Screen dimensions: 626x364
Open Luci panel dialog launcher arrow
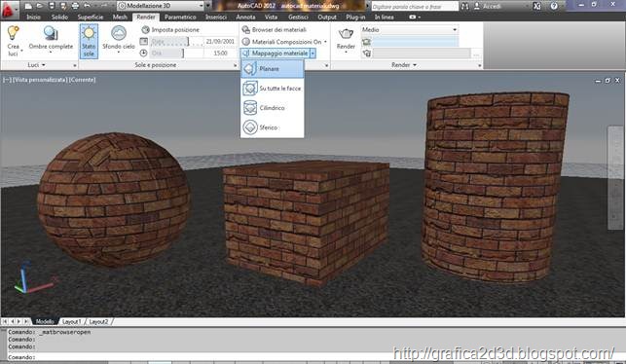tap(75, 65)
